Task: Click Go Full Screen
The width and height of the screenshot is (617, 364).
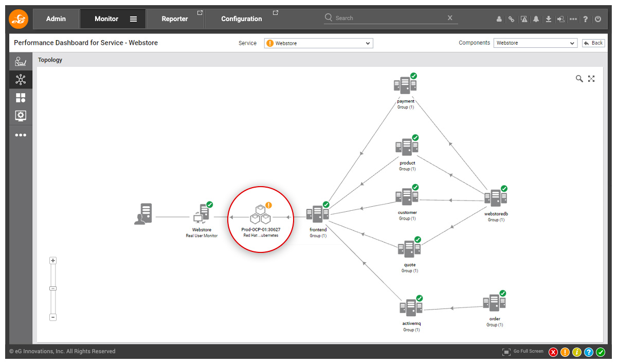Action: click(523, 352)
